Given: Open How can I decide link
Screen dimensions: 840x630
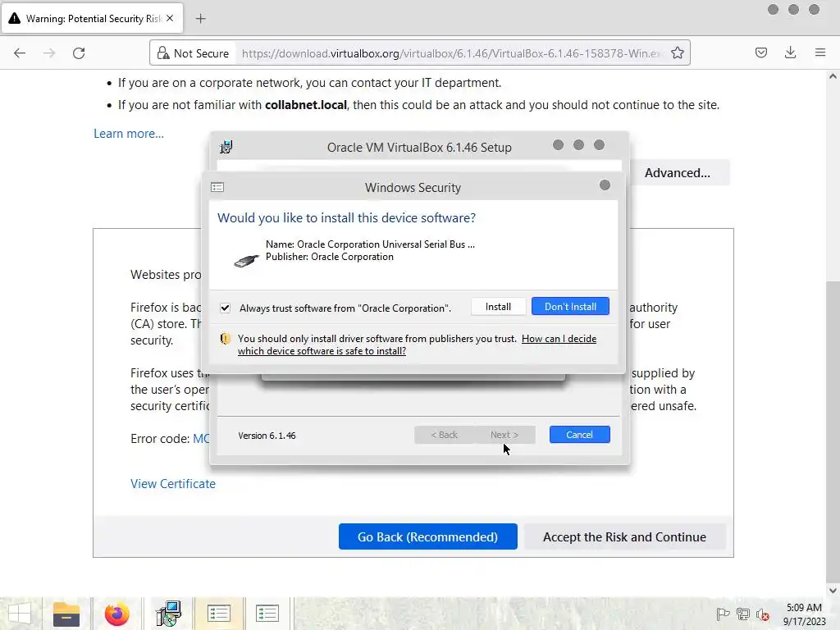Looking at the screenshot, I should click(x=559, y=339).
